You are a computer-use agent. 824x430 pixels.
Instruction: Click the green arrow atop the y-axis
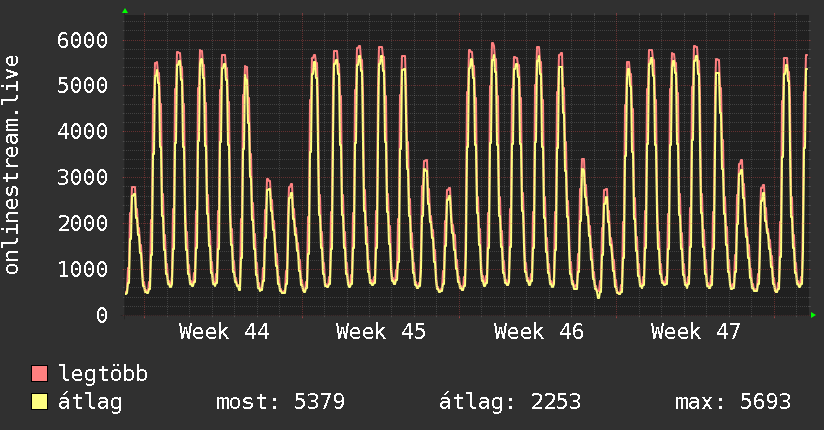pyautogui.click(x=125, y=11)
